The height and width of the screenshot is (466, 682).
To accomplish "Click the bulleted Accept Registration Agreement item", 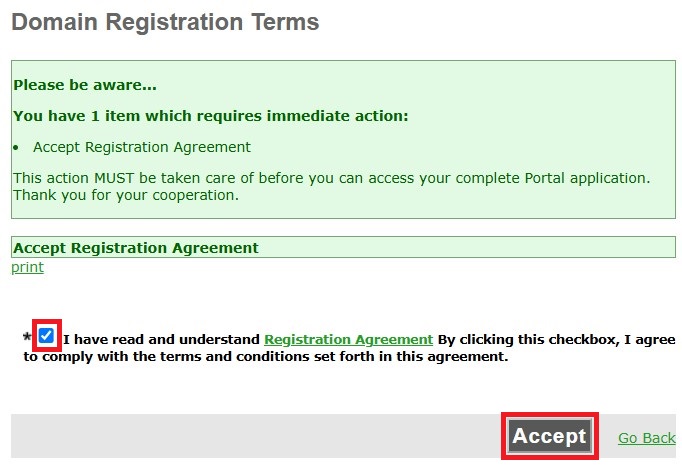I will click(x=142, y=147).
